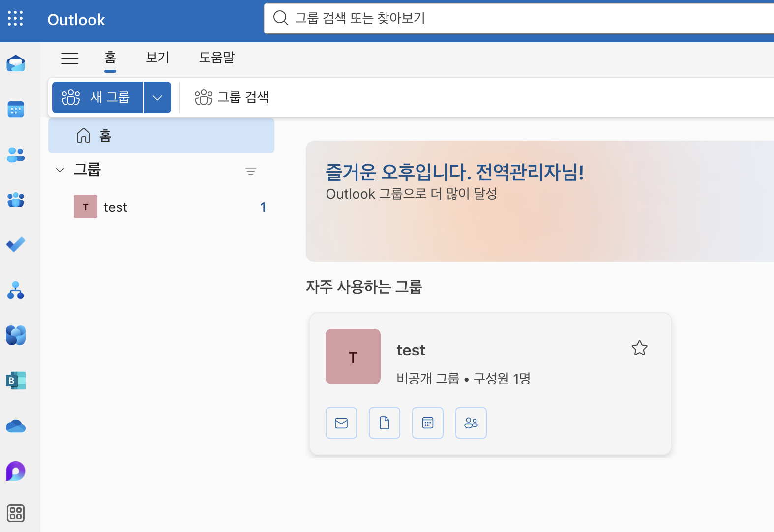The image size is (774, 532).
Task: Open the group list filter options
Action: coord(251,171)
